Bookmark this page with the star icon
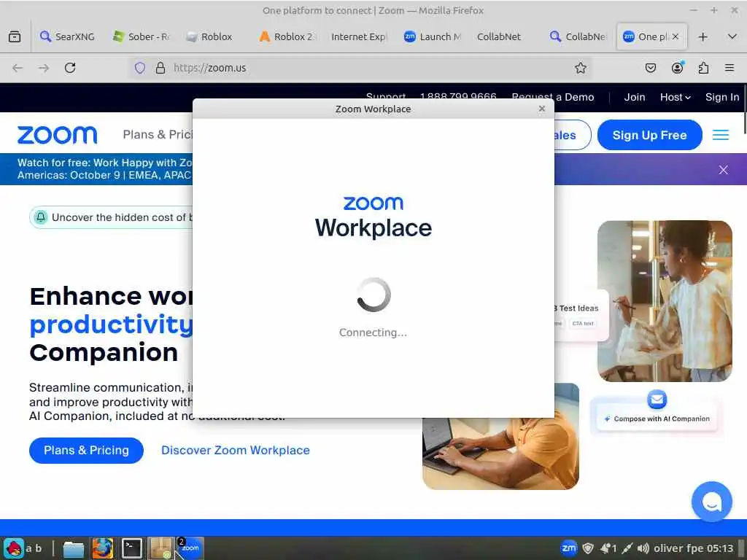747x560 pixels. [x=580, y=68]
